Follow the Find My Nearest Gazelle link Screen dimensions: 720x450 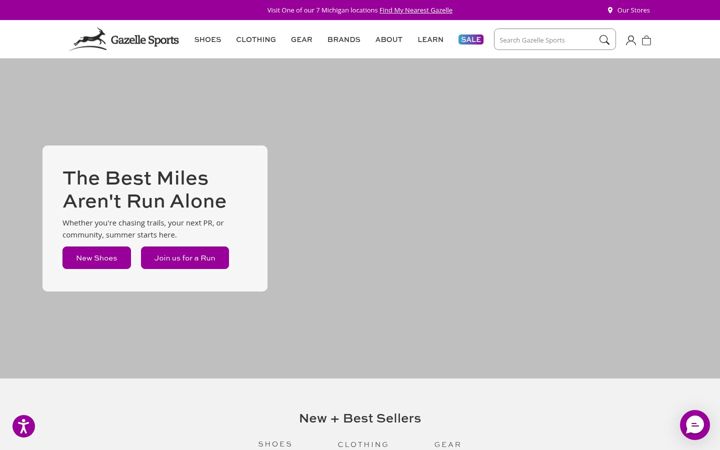416,10
